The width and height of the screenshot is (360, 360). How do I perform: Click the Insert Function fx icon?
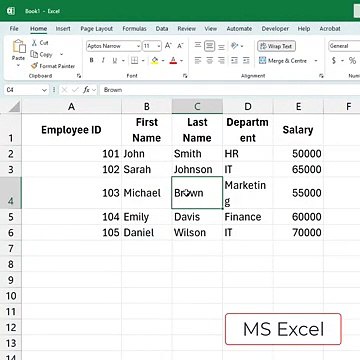click(86, 90)
